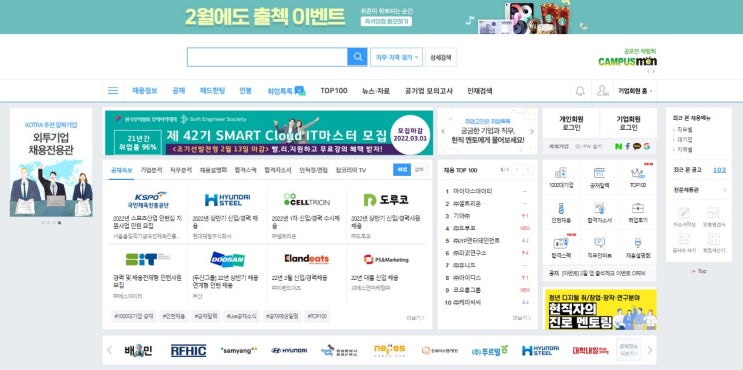
Task: Open the 최근 본 공고 count 102
Action: (719, 170)
